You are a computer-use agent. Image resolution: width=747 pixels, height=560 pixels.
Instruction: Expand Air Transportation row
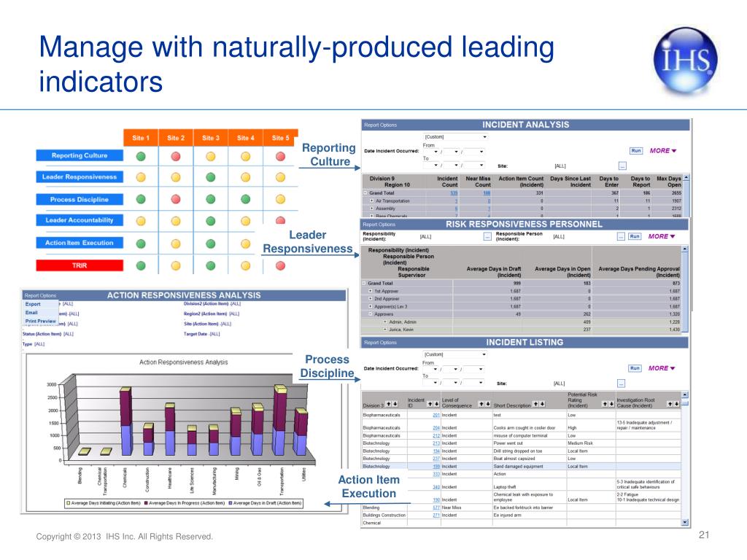(x=371, y=201)
